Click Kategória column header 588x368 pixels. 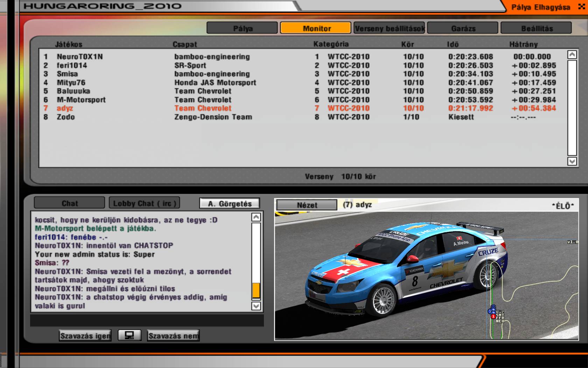point(331,44)
